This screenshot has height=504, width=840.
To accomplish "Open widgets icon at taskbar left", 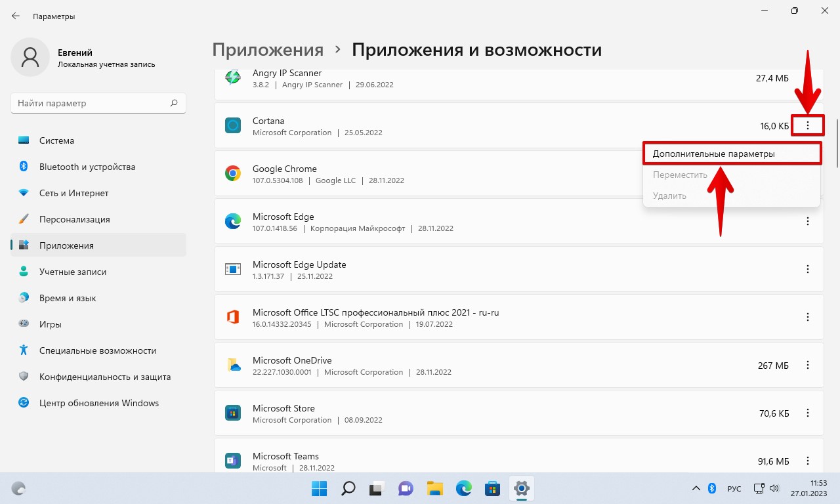I will tap(19, 488).
